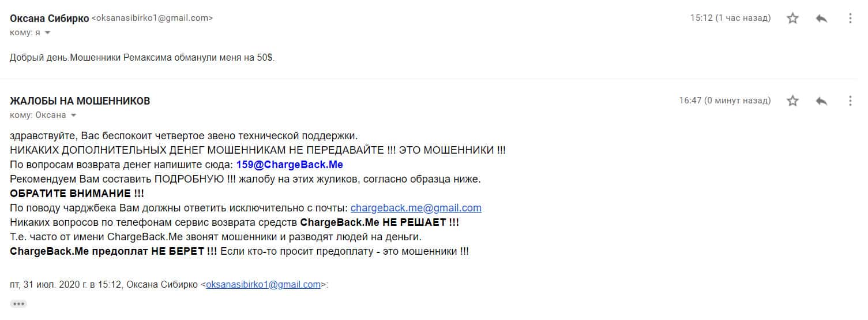868x320 pixels.
Task: Click the first message body about 50$
Action: (x=142, y=57)
